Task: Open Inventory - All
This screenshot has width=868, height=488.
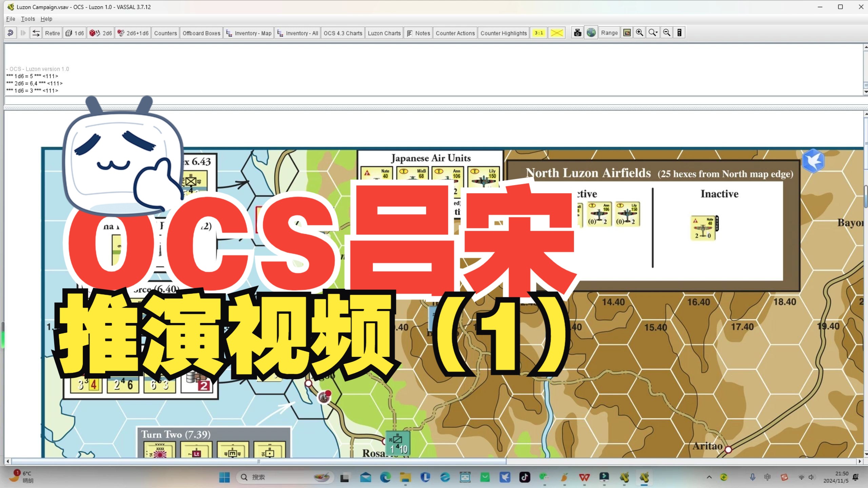Action: (298, 33)
